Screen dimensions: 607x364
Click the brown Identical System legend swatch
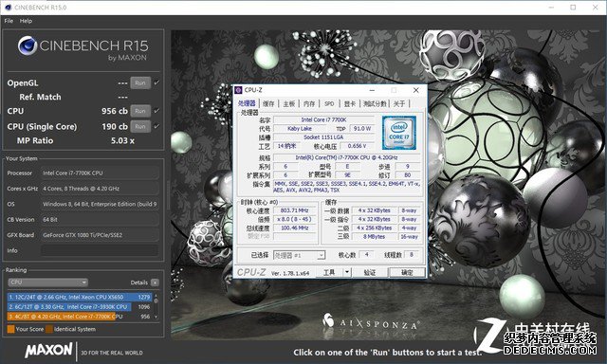point(49,329)
